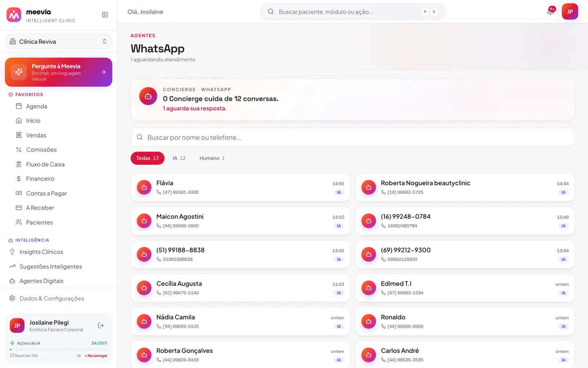Image resolution: width=588 pixels, height=368 pixels.
Task: Open notifications bell
Action: click(x=551, y=11)
